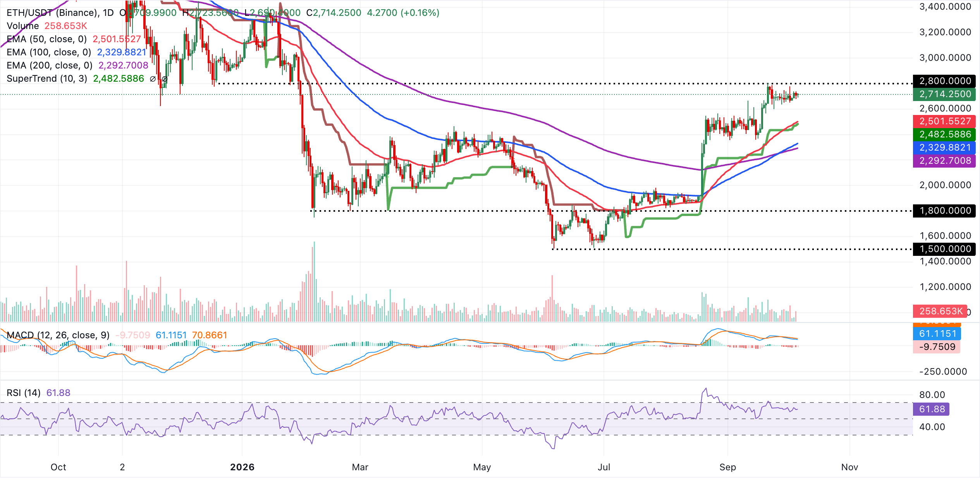
Task: Select the Volume indicator legend label
Action: tap(23, 26)
